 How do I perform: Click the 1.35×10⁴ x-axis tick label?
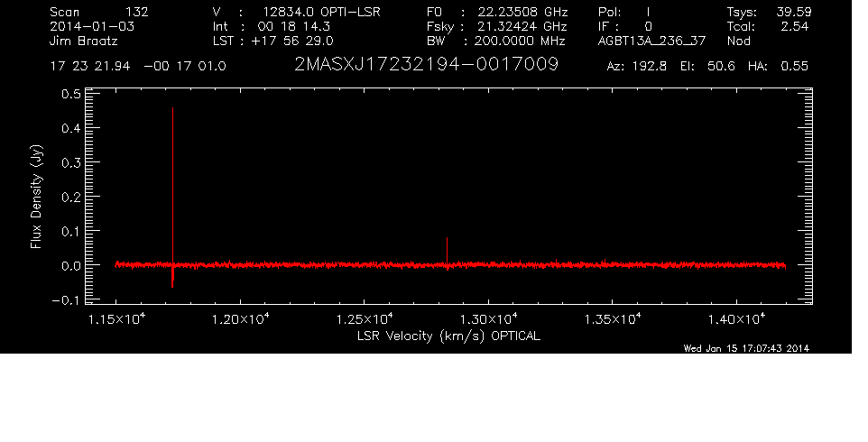[613, 319]
